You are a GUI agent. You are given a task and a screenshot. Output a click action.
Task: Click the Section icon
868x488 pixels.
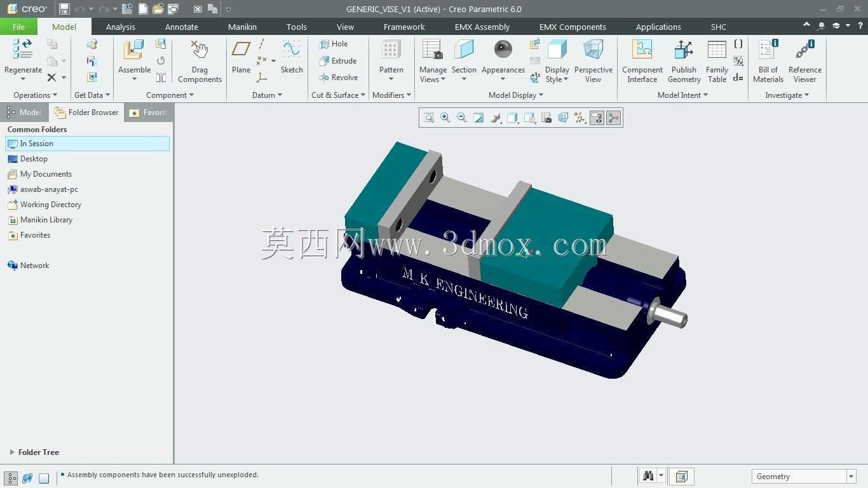(464, 50)
